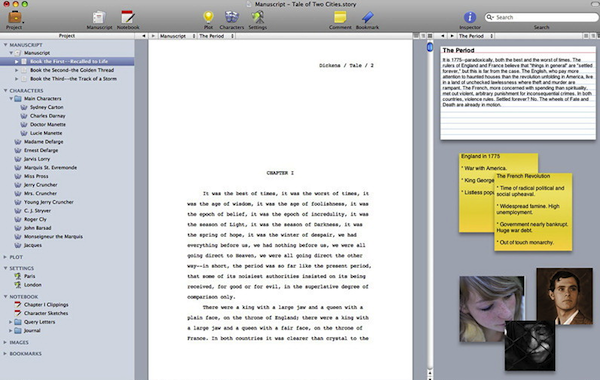Viewport: 600px width, 380px height.
Task: Select Doctor Manette character
Action: click(x=48, y=124)
